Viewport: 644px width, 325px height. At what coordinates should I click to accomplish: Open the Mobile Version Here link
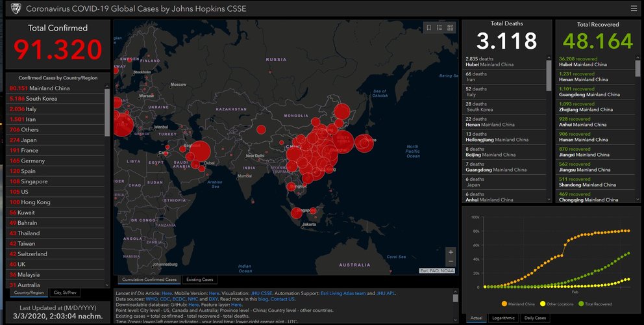214,293
